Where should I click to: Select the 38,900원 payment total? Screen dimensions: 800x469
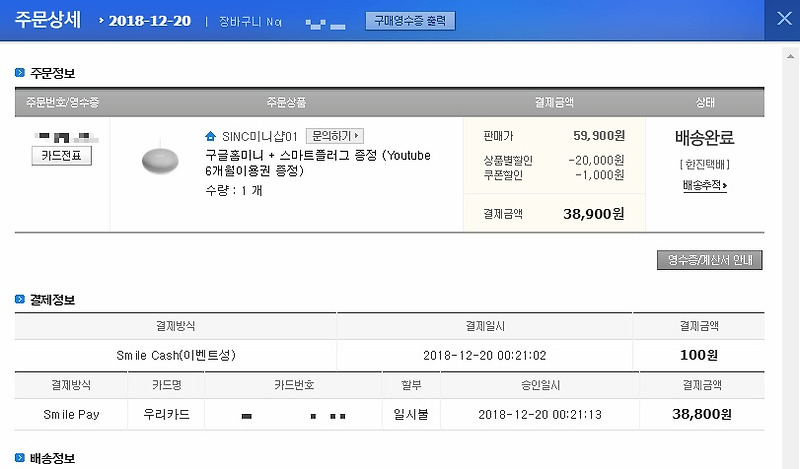coord(593,214)
